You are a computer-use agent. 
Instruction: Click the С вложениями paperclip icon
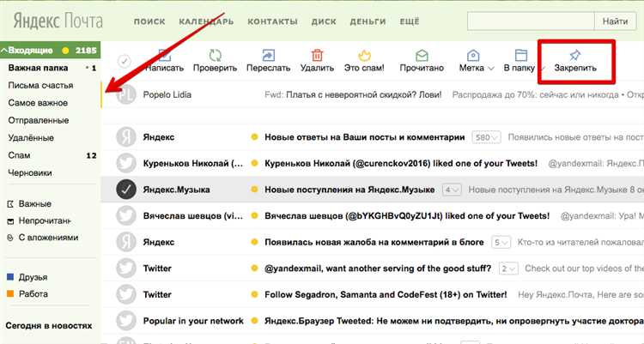[x=10, y=238]
